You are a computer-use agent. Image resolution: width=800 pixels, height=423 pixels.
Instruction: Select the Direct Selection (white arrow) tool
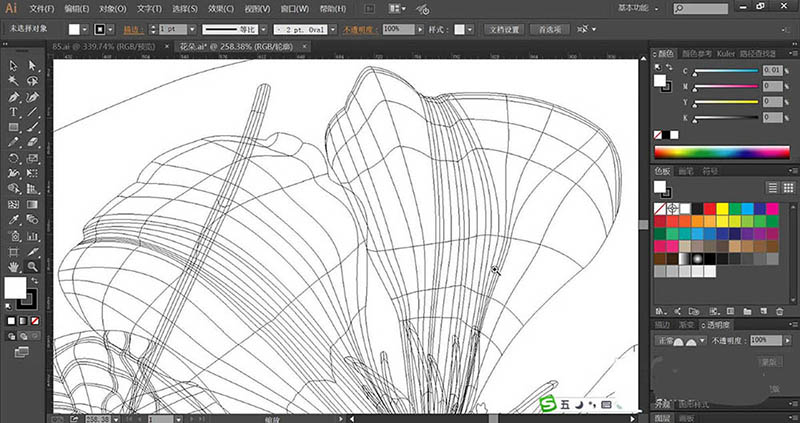coord(32,66)
